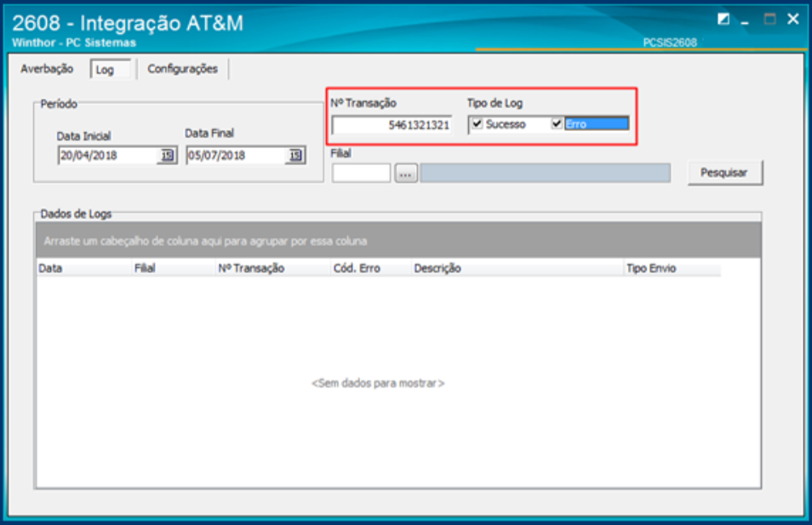Click the 'Sucesso' label text

506,124
